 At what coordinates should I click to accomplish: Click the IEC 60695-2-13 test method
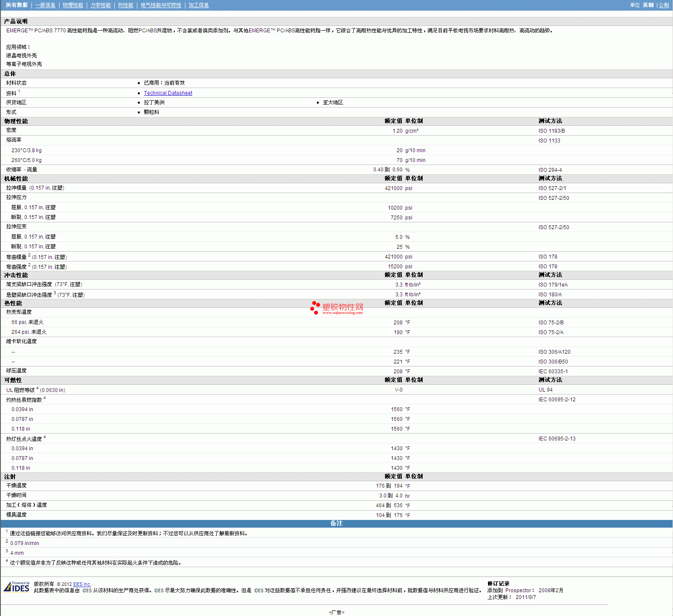point(557,439)
